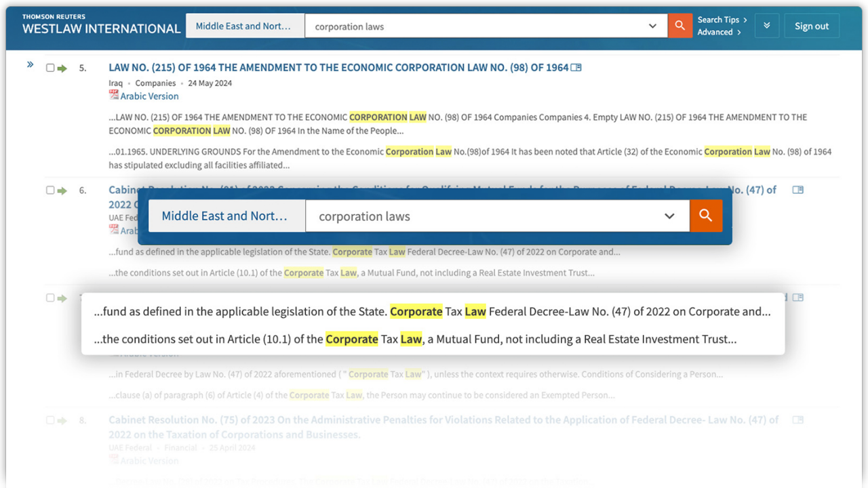This screenshot has height=488, width=868.
Task: Open Cabinet Resolution No. (75) of 2023 title
Action: pyautogui.click(x=443, y=427)
